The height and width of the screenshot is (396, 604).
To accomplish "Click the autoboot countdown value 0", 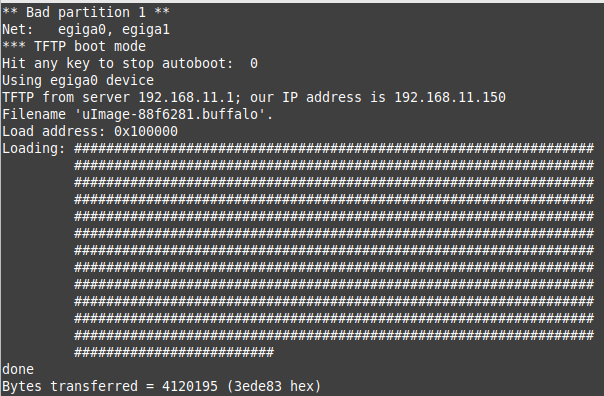I will (x=254, y=64).
